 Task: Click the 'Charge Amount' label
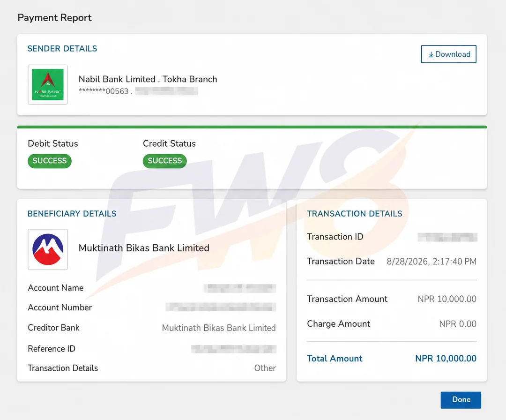(x=339, y=324)
